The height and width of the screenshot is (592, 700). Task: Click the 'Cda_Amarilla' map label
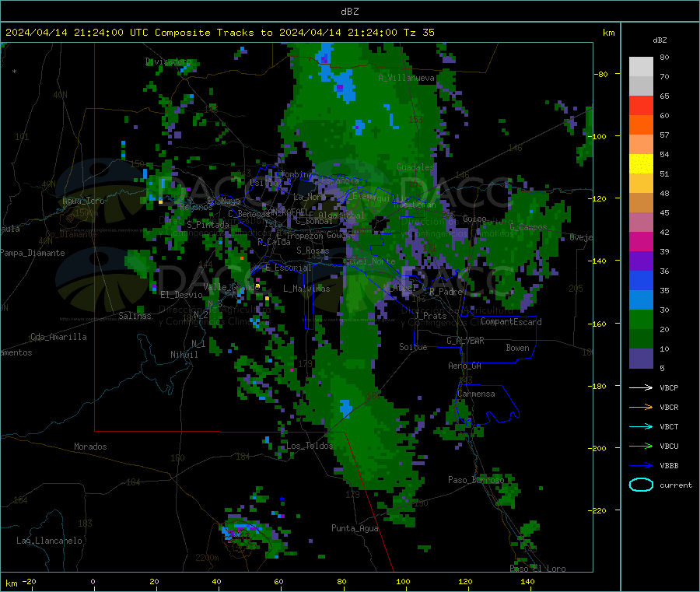pyautogui.click(x=58, y=337)
